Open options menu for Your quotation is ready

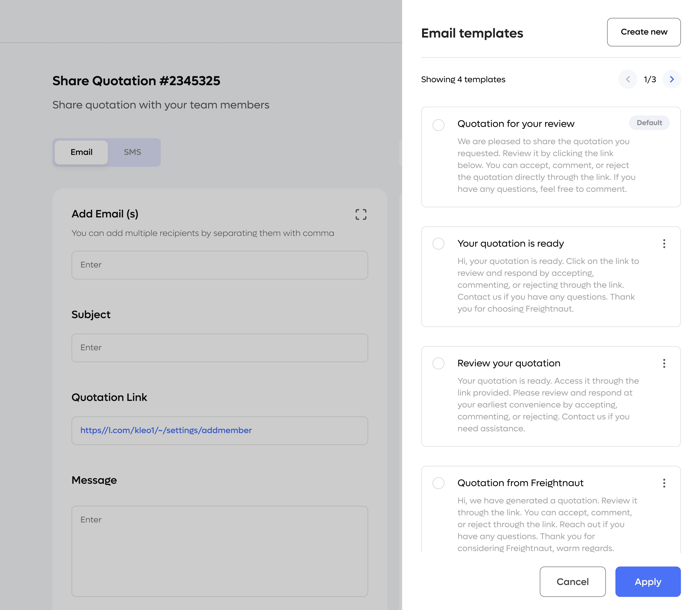pos(664,244)
